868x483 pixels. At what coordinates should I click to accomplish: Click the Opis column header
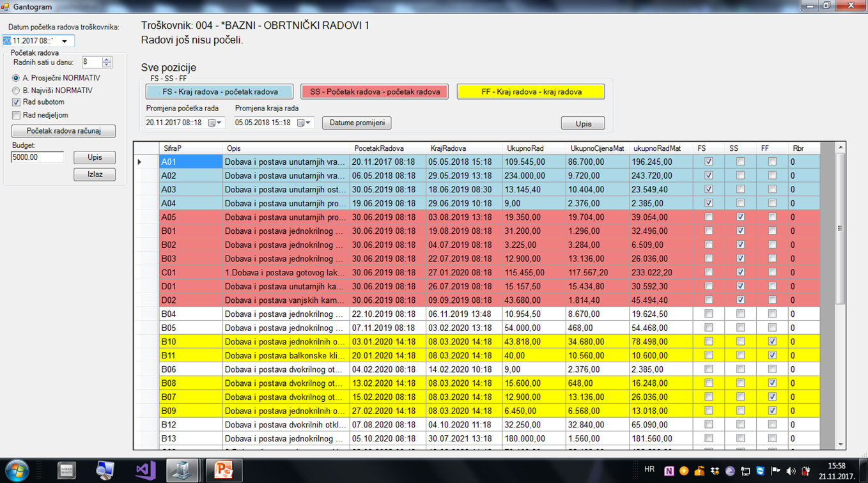coord(286,148)
